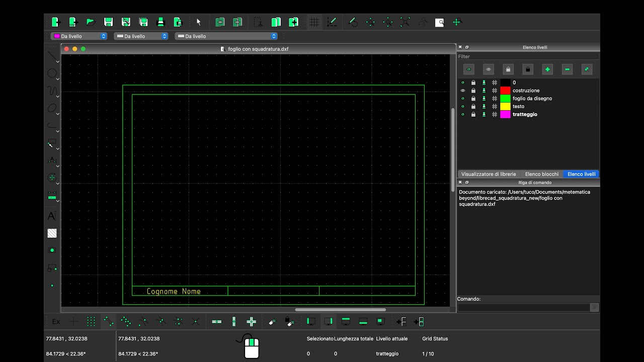Show the hidden costruzione layer via eye icon
Viewport: 644px width, 362px height.
(463, 90)
